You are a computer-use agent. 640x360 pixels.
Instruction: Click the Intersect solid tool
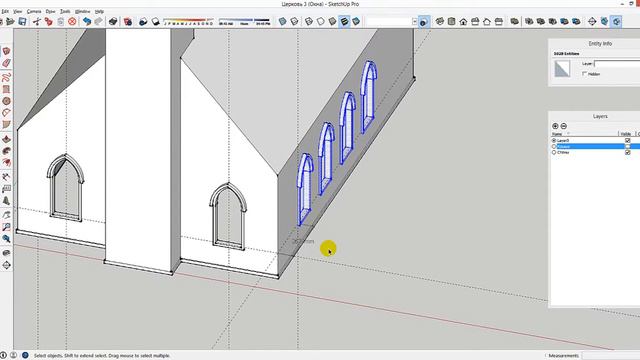[529, 21]
